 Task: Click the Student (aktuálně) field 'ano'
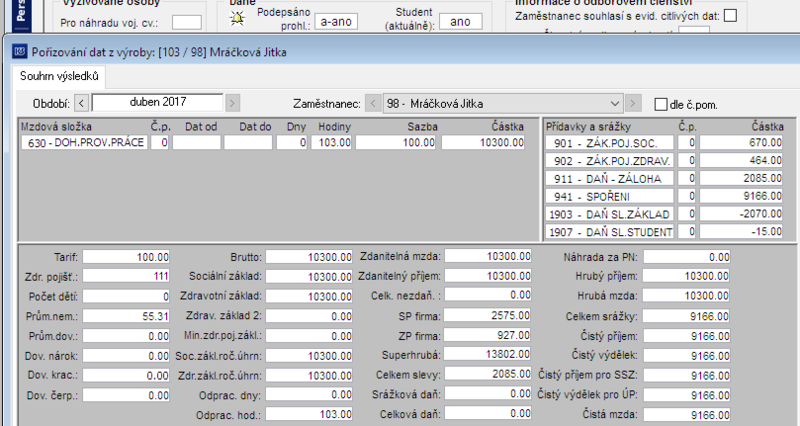pos(460,21)
